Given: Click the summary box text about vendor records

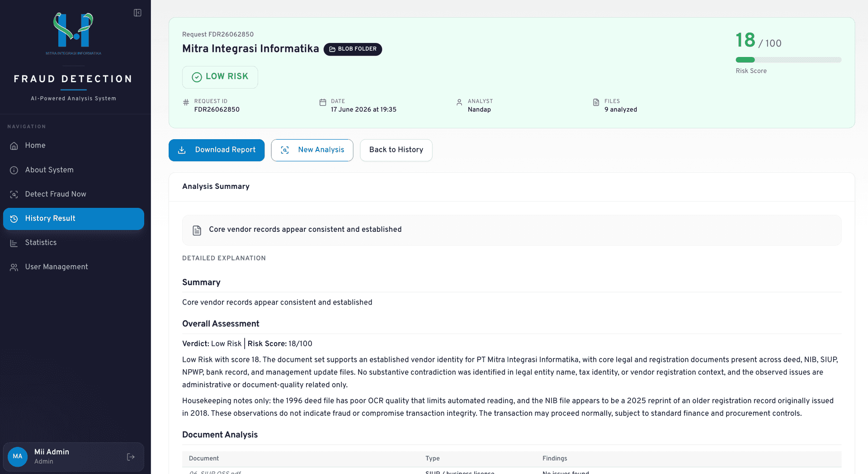Looking at the screenshot, I should (305, 230).
